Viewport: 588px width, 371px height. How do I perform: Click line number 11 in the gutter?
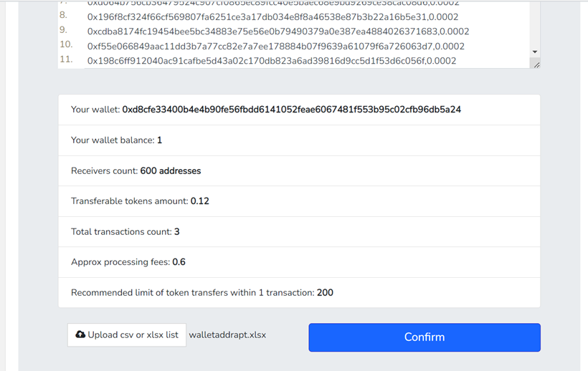tap(66, 59)
